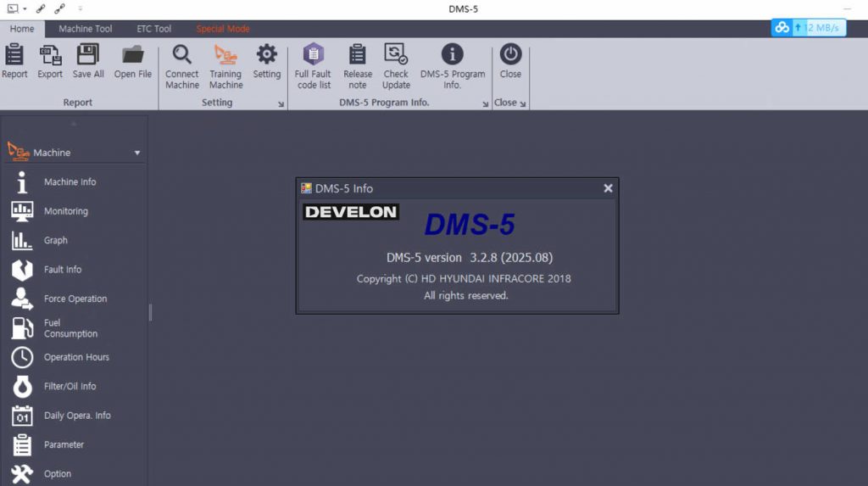
Task: Expand the DMS-5 Program Info group launcher
Action: (x=486, y=104)
